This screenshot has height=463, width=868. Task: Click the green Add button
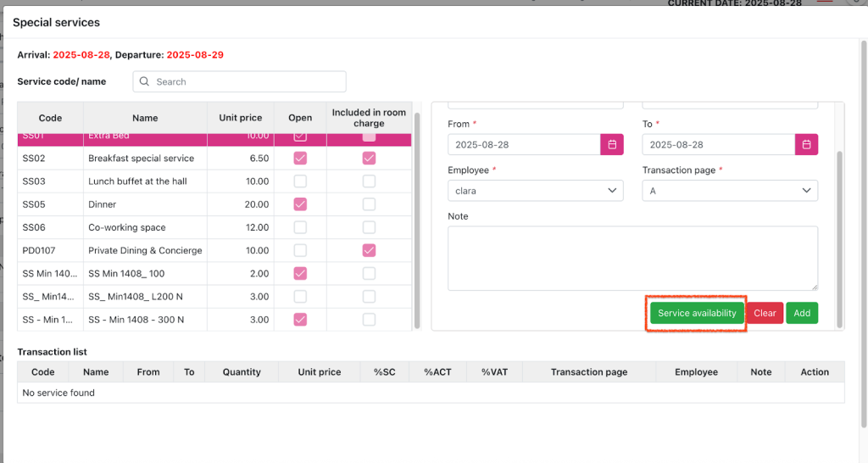801,313
